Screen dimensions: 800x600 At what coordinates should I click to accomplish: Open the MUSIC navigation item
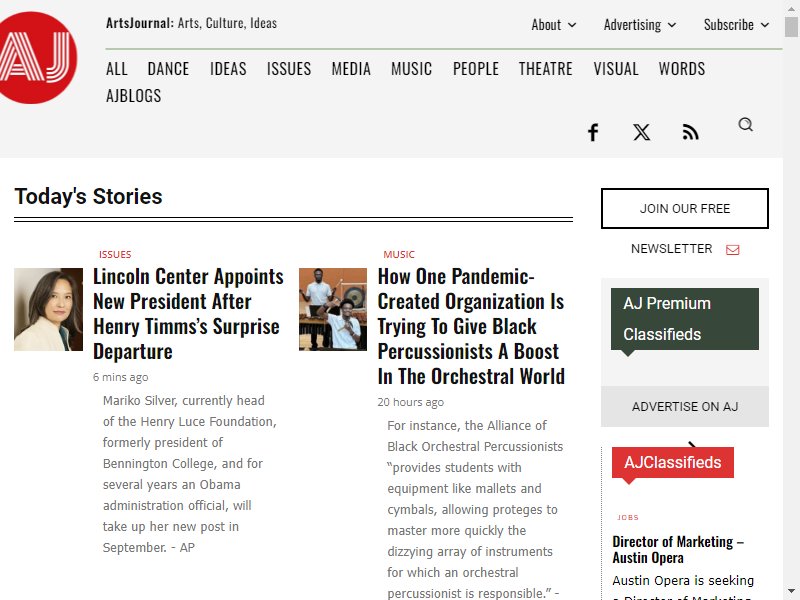[x=412, y=68]
